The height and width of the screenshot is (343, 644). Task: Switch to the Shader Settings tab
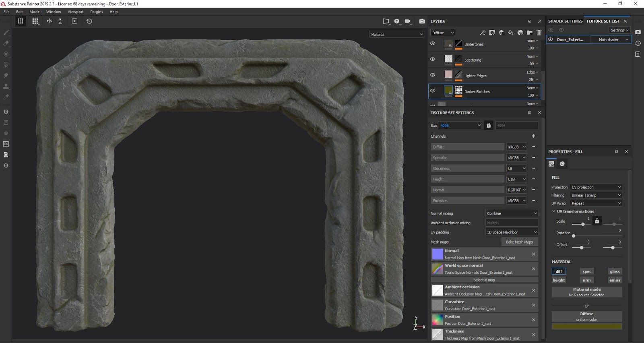[565, 21]
